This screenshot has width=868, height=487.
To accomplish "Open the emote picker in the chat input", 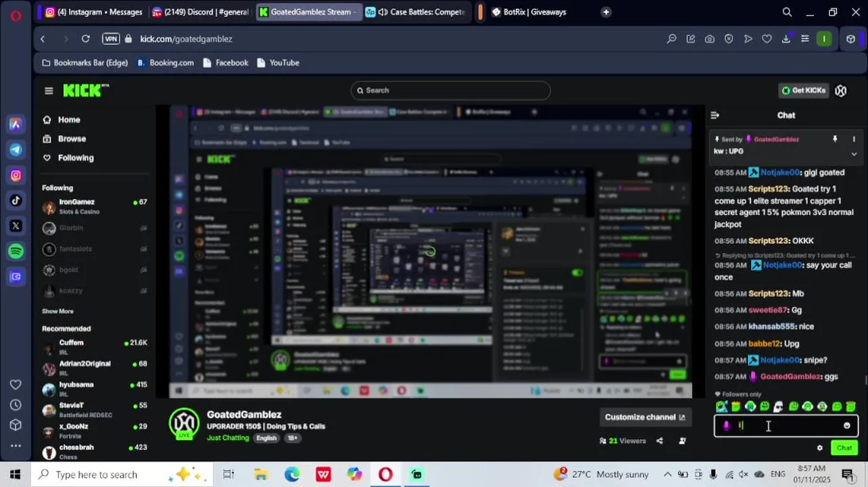I will [846, 425].
